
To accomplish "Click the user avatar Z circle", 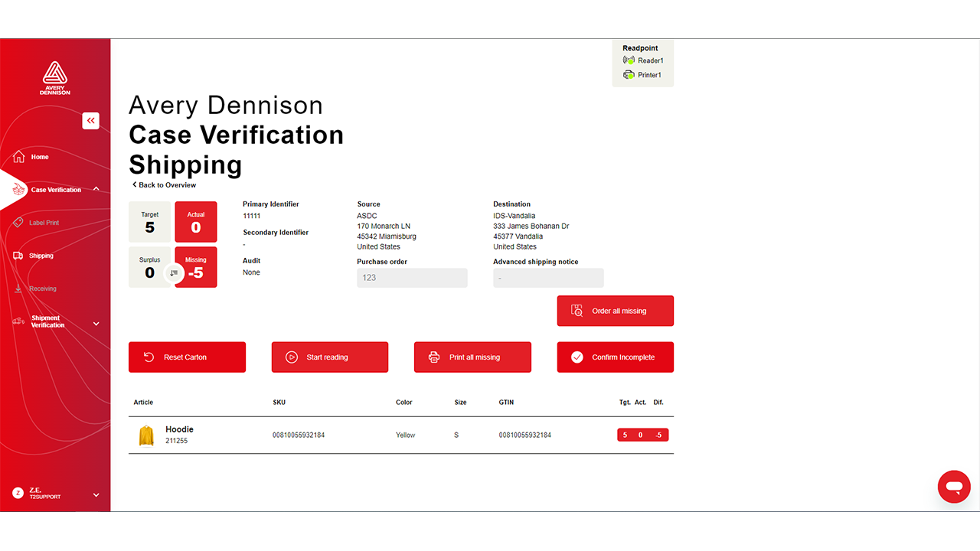I will (x=18, y=494).
